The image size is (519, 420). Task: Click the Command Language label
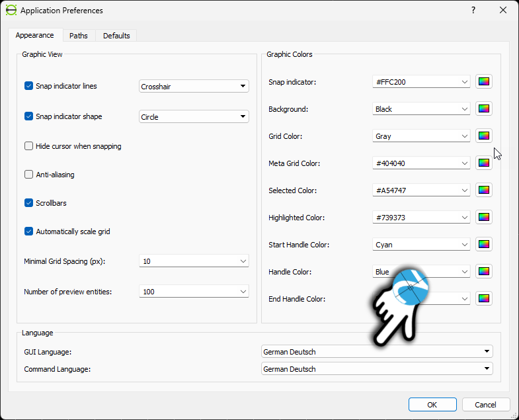coord(58,369)
